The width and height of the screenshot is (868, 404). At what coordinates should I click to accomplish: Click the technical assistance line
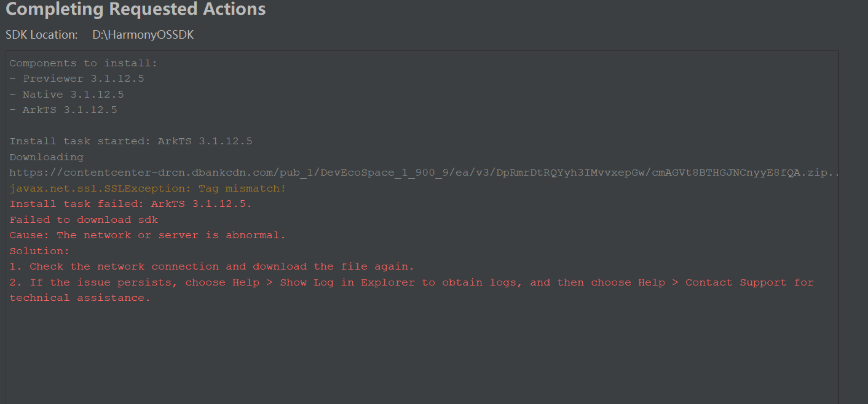coord(80,298)
